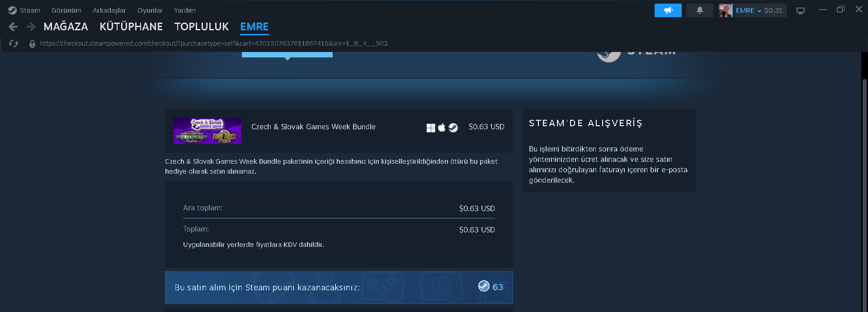Viewport: 868px width, 312px height.
Task: Click the Toplam value $0.63 USD
Action: 477,230
